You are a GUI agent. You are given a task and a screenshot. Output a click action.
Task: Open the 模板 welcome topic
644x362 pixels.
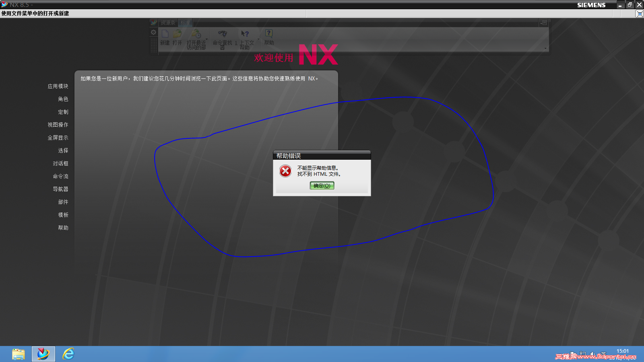point(63,215)
